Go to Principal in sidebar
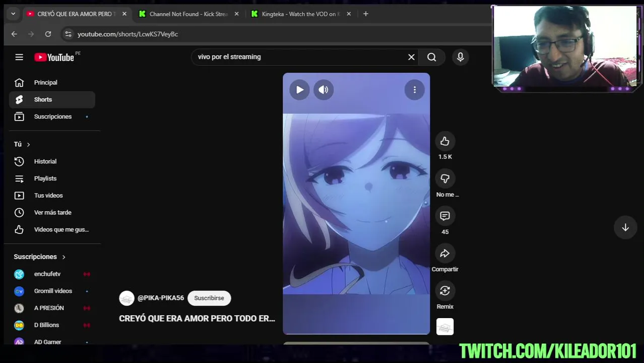 52,82
